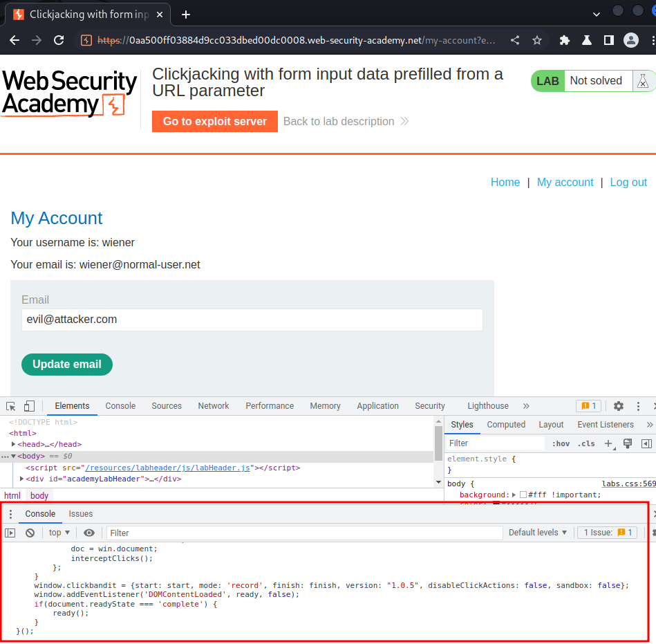Open a new browser tab
This screenshot has height=644, width=656.
click(186, 15)
